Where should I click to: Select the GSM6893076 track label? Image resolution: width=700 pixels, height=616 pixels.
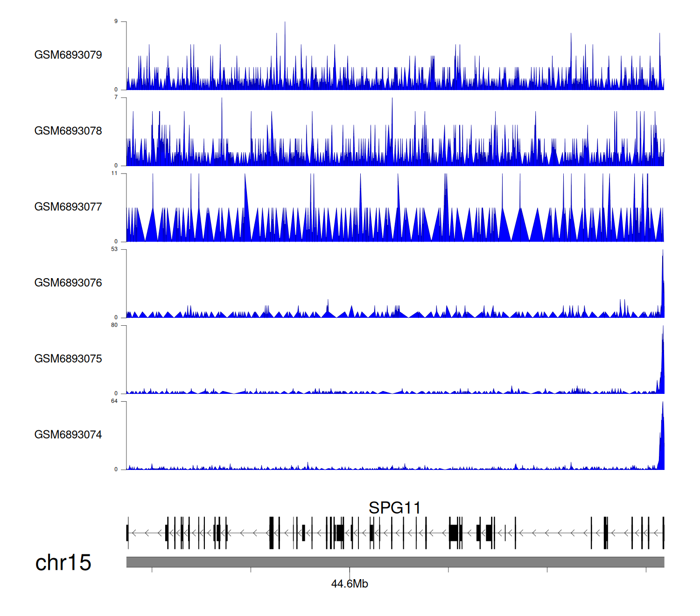pyautogui.click(x=68, y=283)
